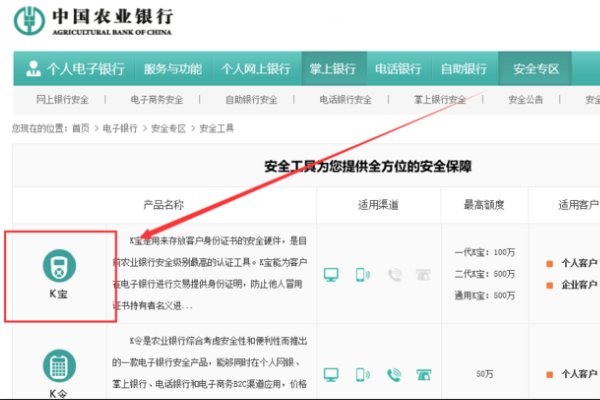Click the greyed ATM channel icon in K宝 row

[x=423, y=274]
